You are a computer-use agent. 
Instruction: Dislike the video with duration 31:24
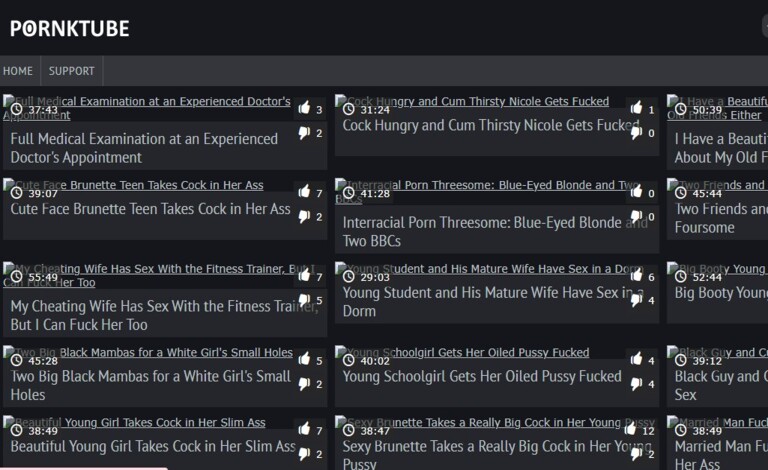(636, 133)
